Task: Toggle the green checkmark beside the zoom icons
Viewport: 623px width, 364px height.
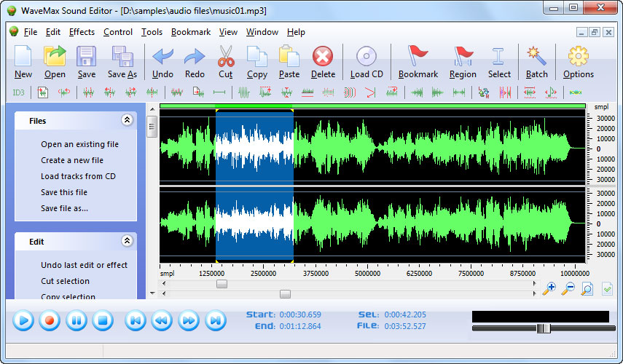Action: pyautogui.click(x=606, y=289)
